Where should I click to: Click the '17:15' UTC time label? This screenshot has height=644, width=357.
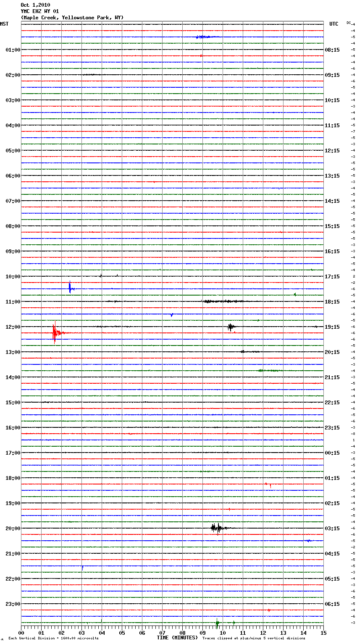[x=332, y=277]
